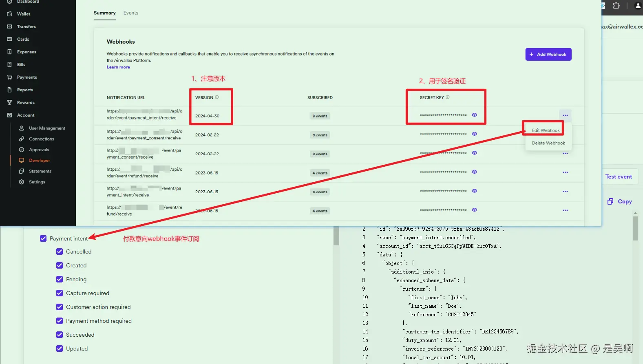Open Approvals check icon

pos(22,150)
